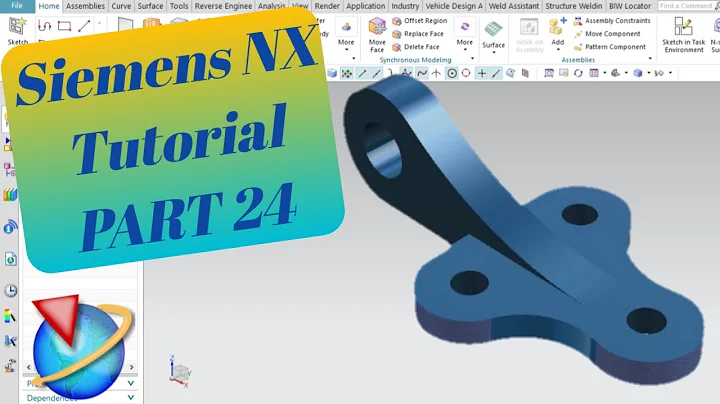Click the Move Face tool
720x404 pixels.
(377, 35)
